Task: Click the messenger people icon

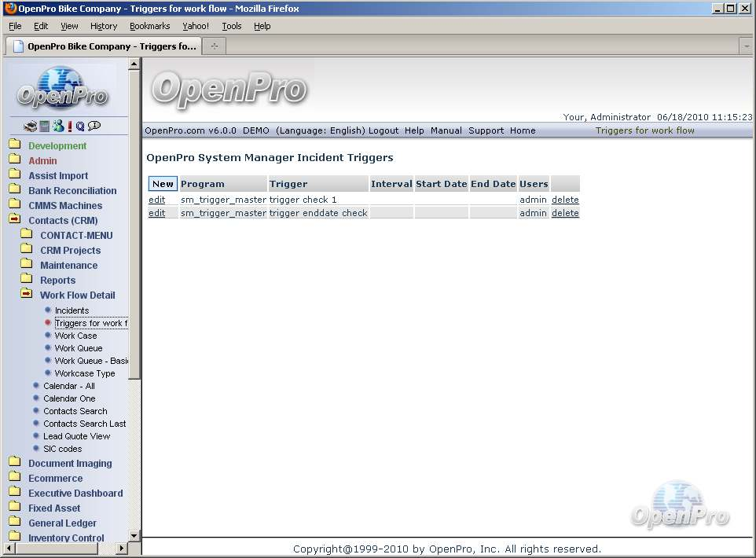Action: pyautogui.click(x=57, y=126)
